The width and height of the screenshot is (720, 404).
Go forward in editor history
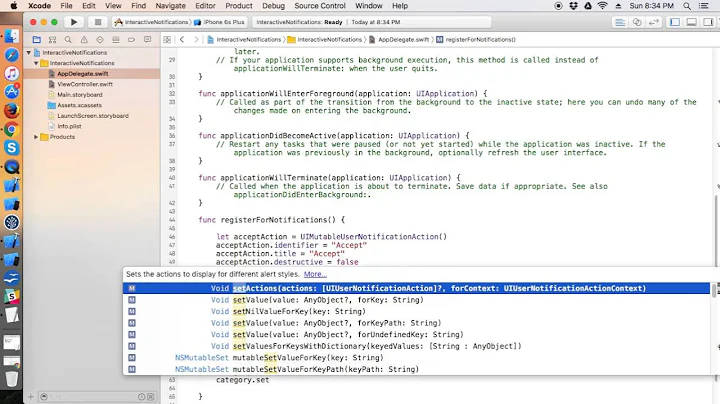click(x=196, y=40)
